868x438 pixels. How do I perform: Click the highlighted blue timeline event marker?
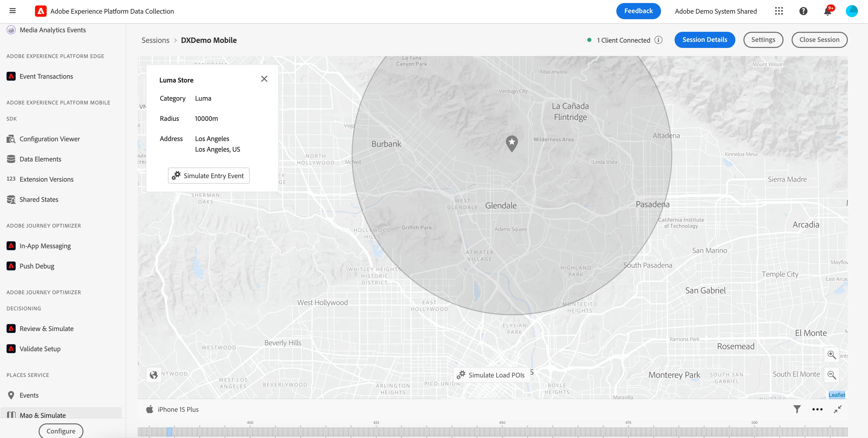click(169, 432)
